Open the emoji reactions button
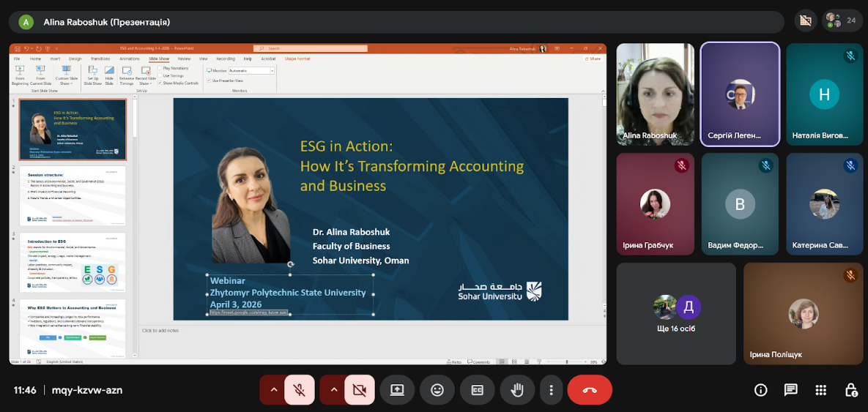 pos(437,390)
